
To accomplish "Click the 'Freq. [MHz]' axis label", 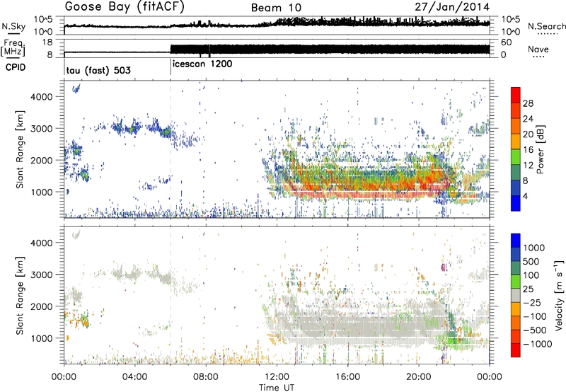I will click(13, 47).
